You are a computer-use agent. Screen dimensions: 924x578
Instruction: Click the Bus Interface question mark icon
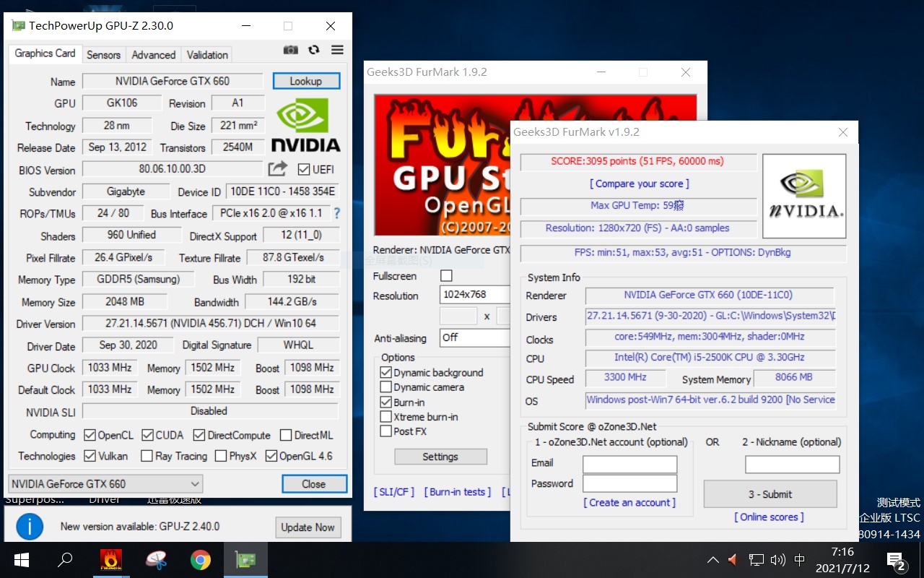pos(336,214)
